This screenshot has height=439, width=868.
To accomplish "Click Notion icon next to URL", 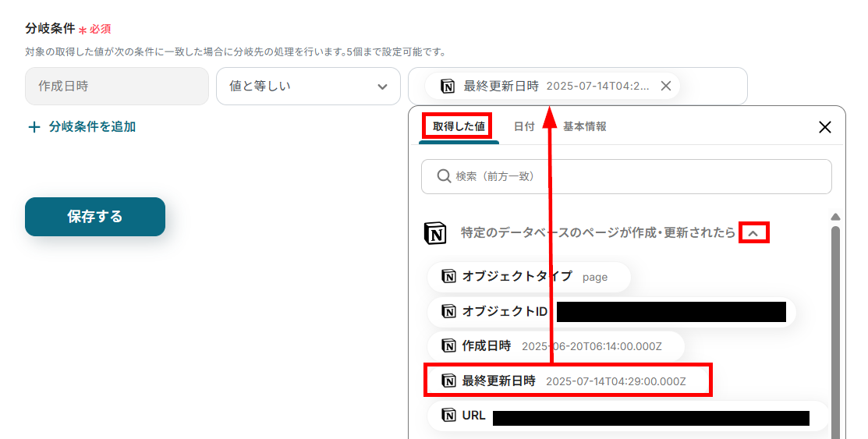I will [x=448, y=415].
